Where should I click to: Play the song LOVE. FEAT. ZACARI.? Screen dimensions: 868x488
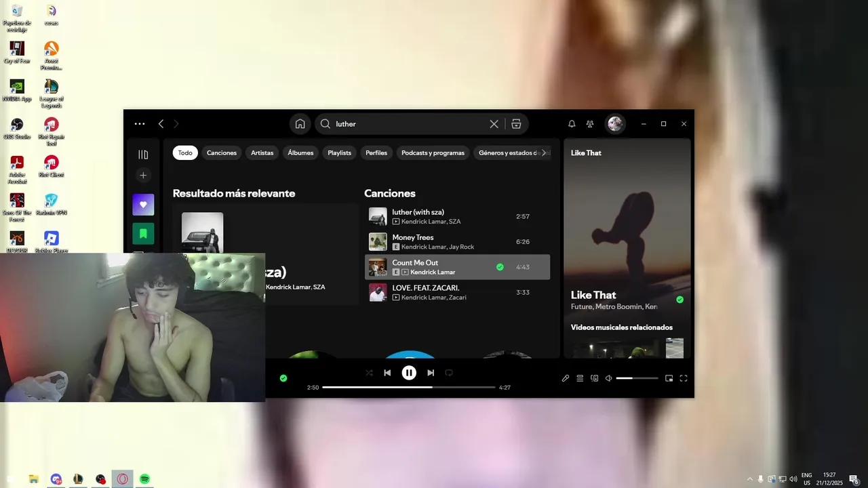tap(458, 292)
